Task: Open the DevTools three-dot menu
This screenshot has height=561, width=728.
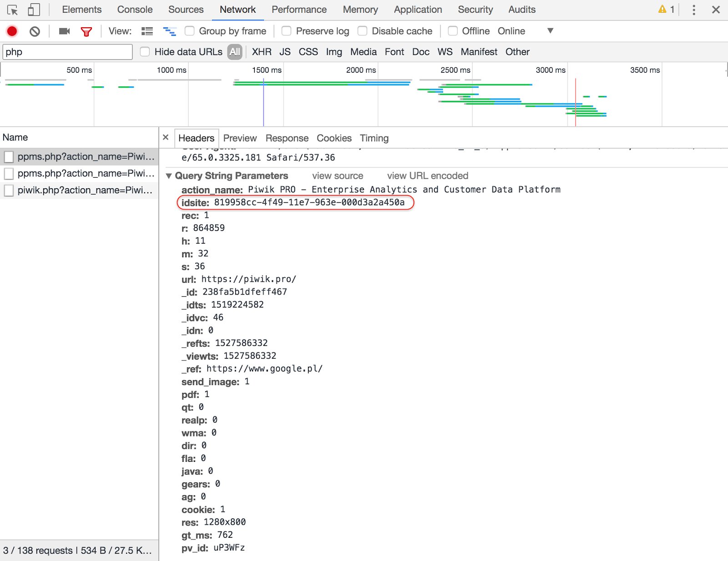Action: tap(694, 10)
